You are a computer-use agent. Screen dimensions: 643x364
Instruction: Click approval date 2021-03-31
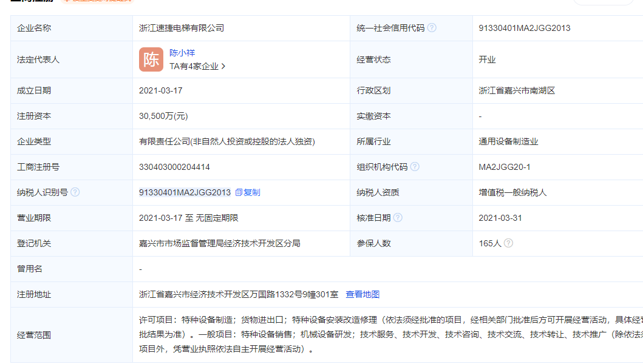click(x=500, y=218)
